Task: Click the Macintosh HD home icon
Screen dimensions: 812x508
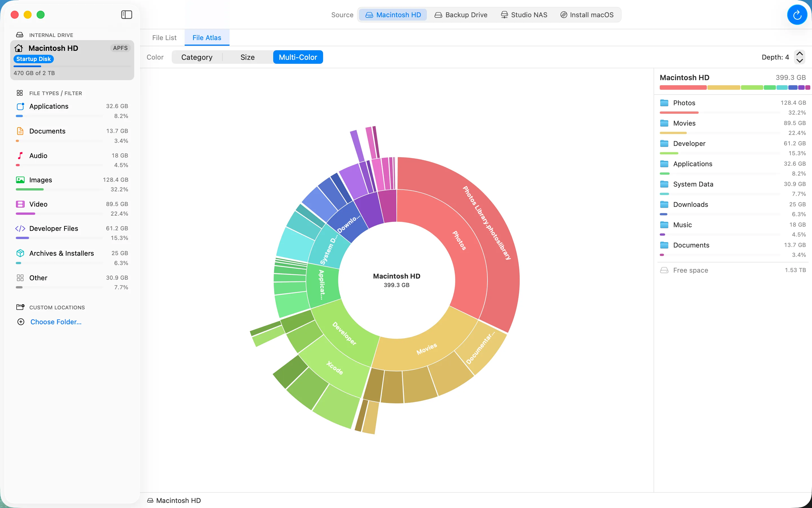Action: (x=19, y=48)
